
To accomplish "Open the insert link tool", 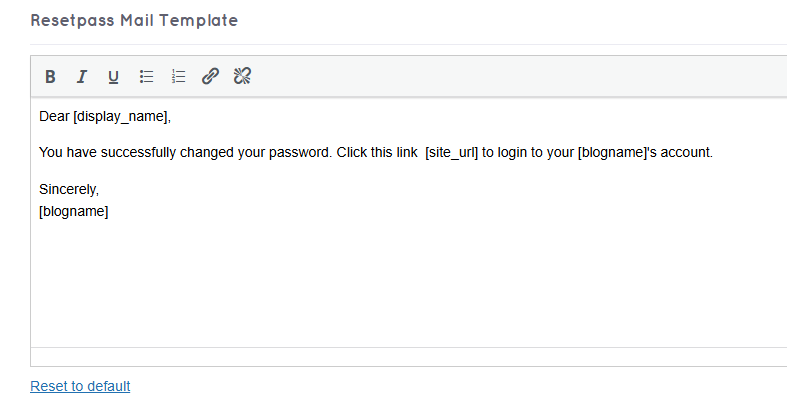I will pos(210,77).
